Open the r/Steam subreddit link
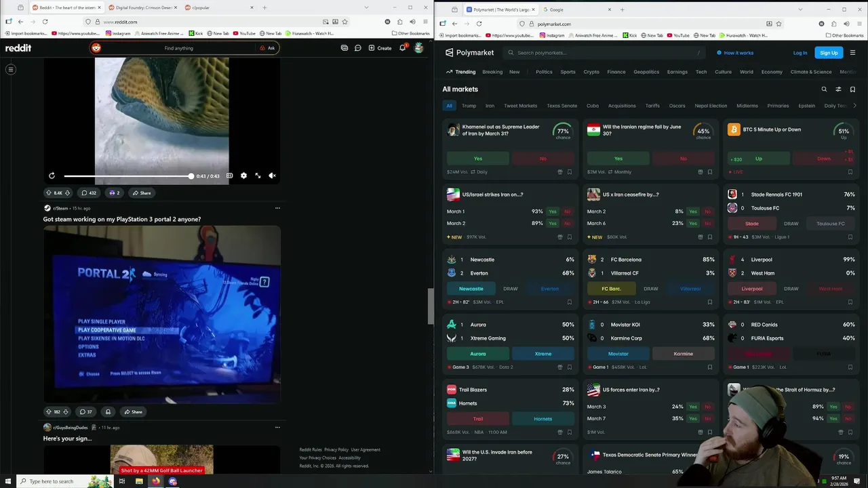Viewport: 868px width, 488px height. (60, 208)
